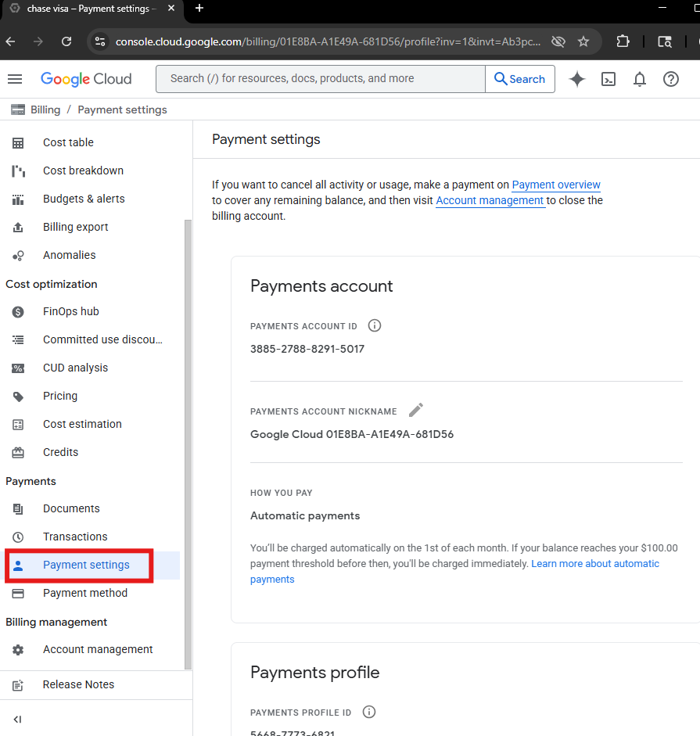Open a new browser tab

coord(199,8)
